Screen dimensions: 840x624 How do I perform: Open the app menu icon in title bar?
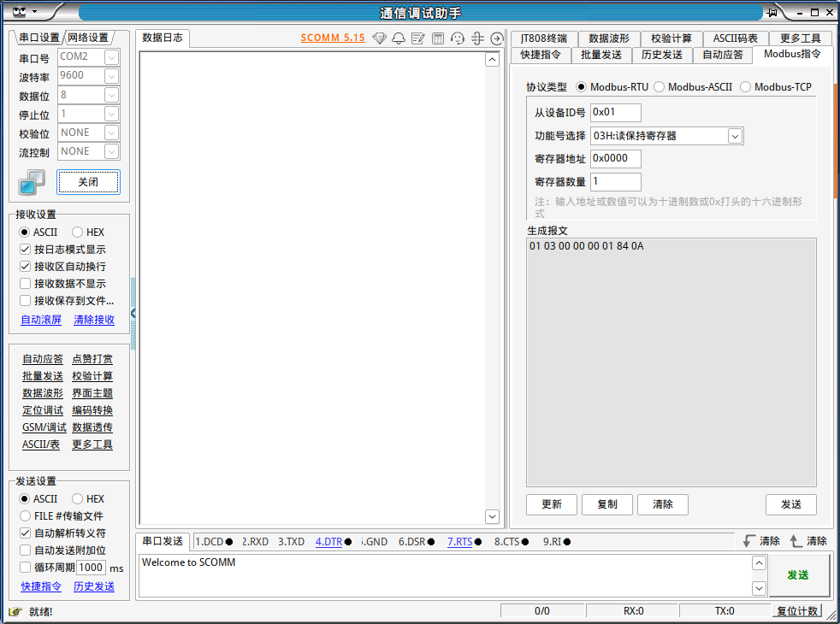pyautogui.click(x=20, y=12)
